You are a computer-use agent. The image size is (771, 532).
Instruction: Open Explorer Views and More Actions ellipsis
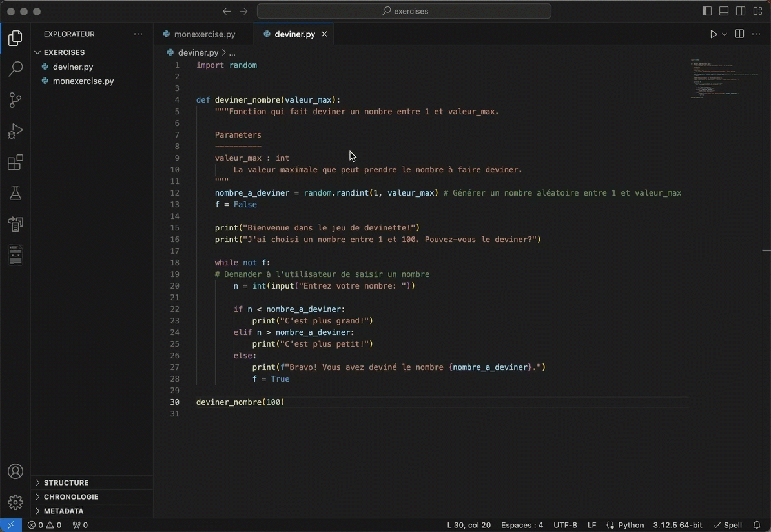tap(138, 34)
